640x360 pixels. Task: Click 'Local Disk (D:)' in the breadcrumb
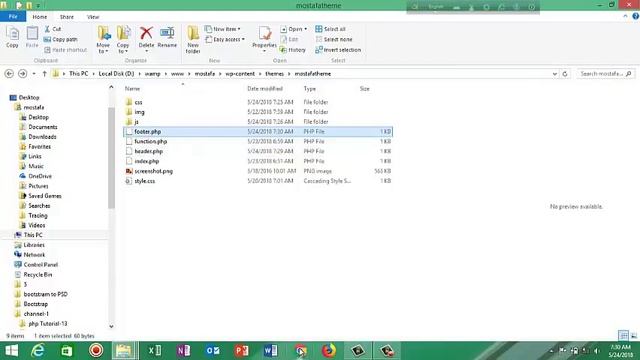point(116,74)
